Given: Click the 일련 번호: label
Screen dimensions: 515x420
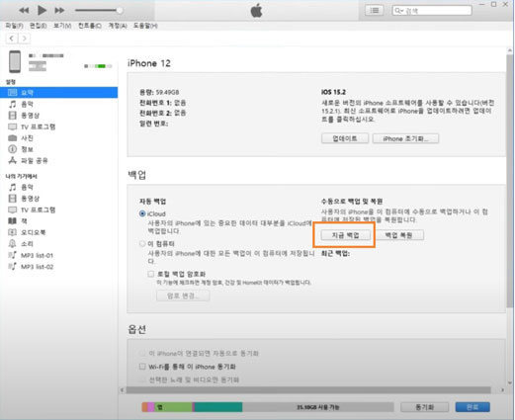Looking at the screenshot, I should point(154,124).
